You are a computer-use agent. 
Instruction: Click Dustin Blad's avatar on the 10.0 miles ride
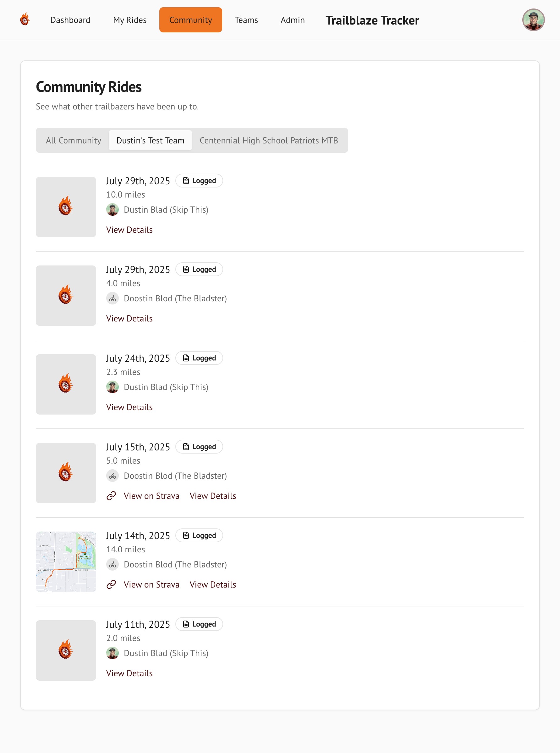point(112,209)
